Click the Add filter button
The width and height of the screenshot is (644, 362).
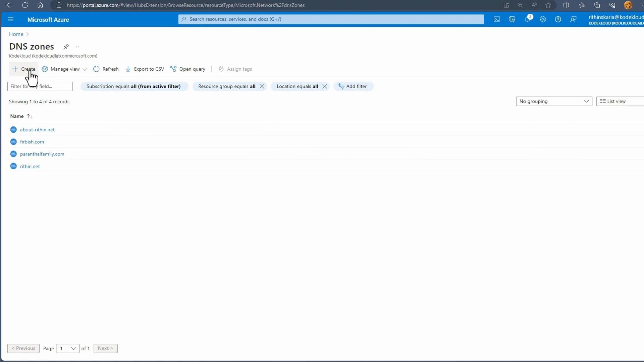pos(353,86)
